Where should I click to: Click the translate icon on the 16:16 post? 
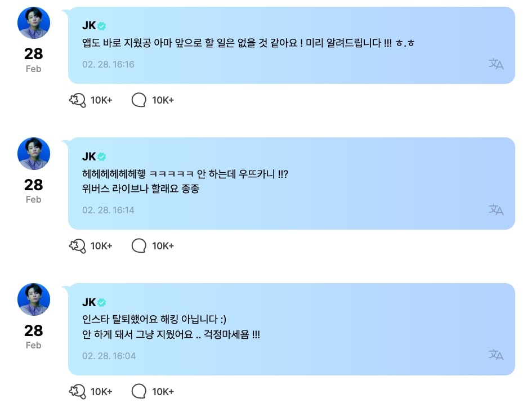(x=495, y=64)
